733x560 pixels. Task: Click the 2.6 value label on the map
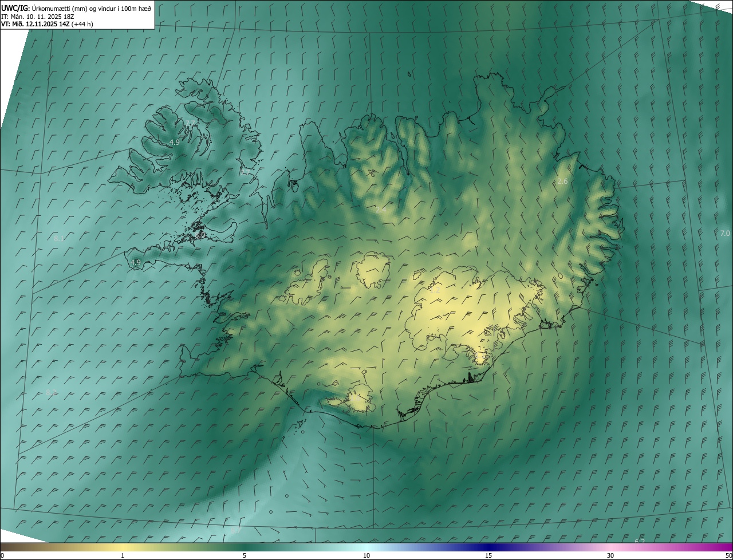(562, 182)
